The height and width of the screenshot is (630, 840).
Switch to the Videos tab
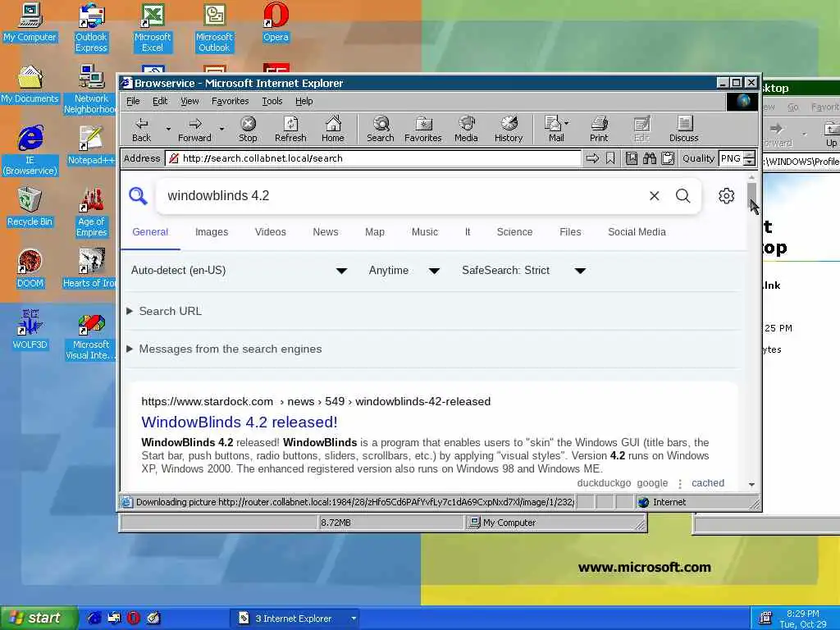[x=270, y=232]
